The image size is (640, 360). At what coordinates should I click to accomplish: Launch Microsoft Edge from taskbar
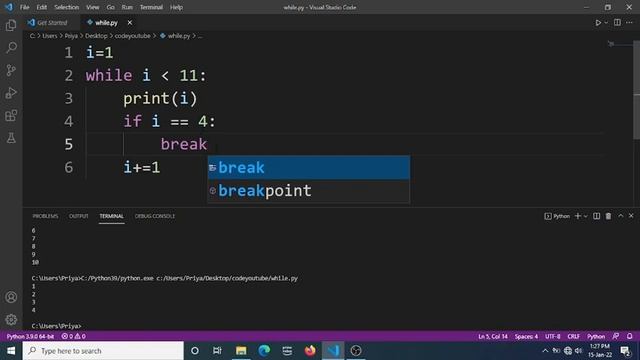264,351
